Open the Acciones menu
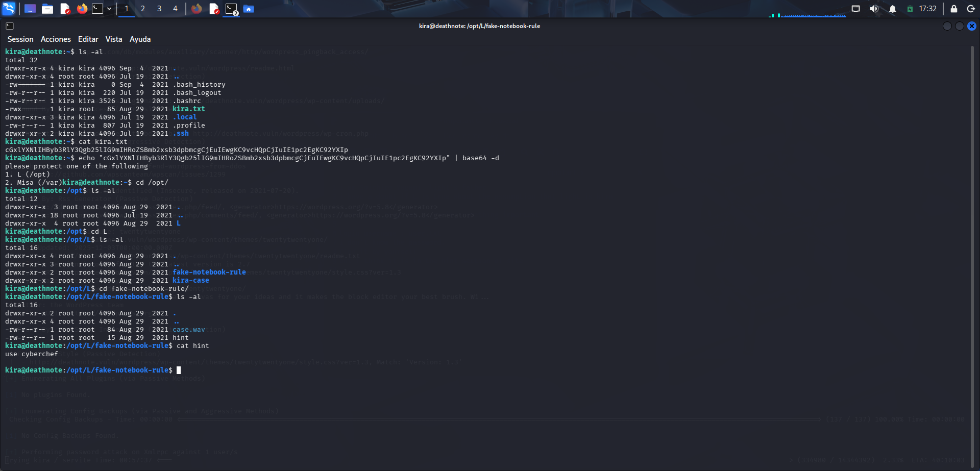The image size is (980, 471). coord(56,39)
